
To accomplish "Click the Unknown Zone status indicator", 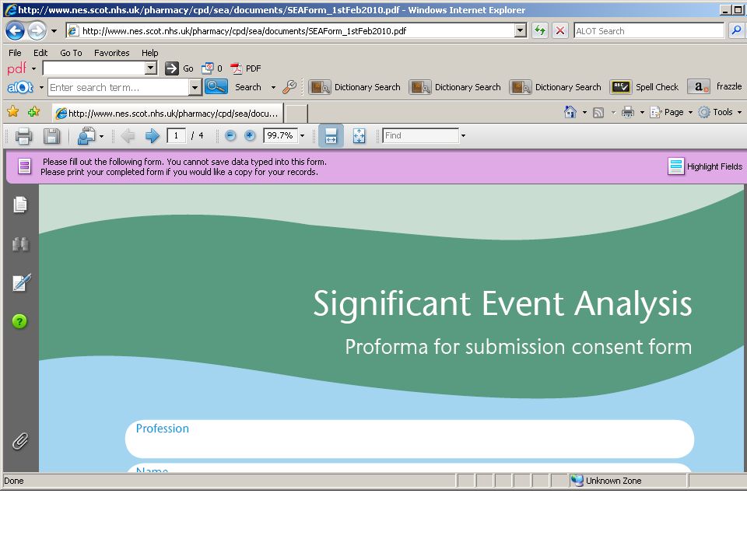I will coord(628,481).
